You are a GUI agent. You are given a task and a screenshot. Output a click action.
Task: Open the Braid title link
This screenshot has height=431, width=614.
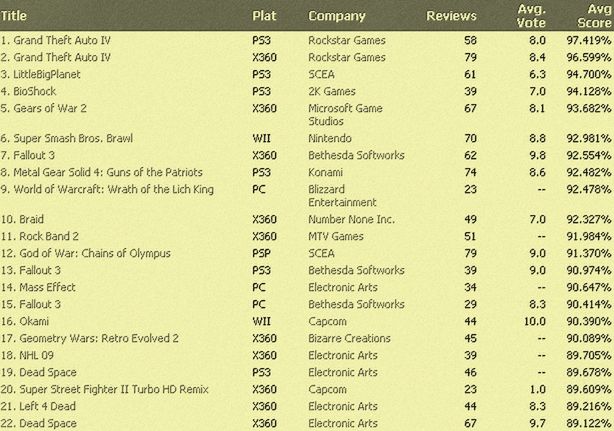[x=31, y=219]
